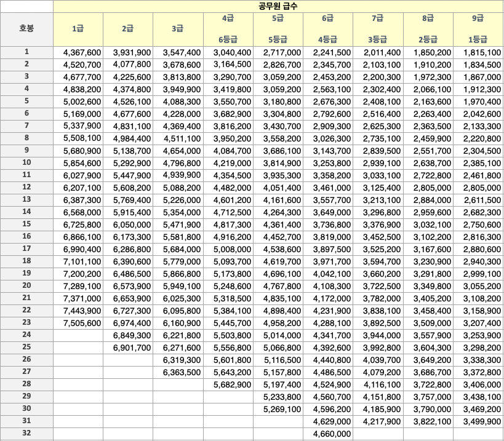Click the 6,207,100 cell
The height and width of the screenshot is (441, 504).
(x=78, y=188)
